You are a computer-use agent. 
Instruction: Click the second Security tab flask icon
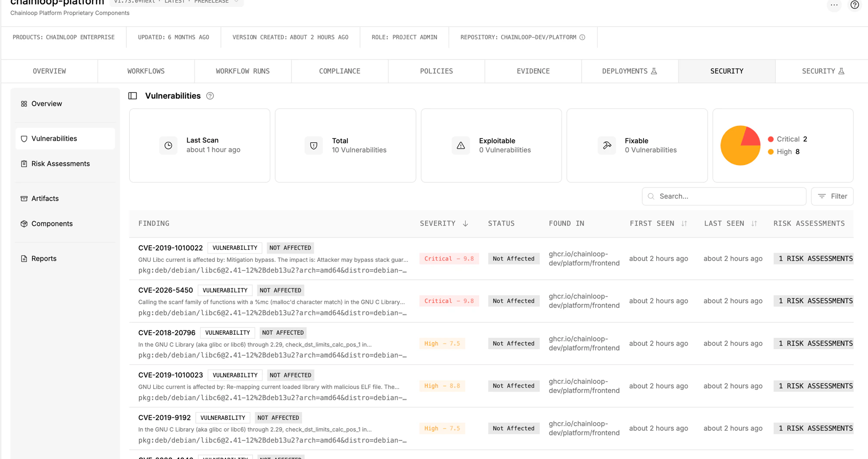[x=842, y=71]
